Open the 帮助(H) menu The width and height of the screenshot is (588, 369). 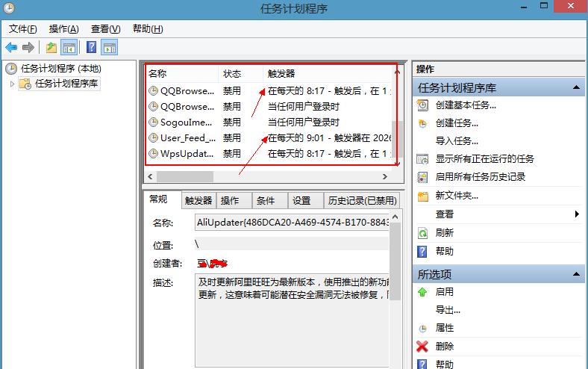[148, 29]
